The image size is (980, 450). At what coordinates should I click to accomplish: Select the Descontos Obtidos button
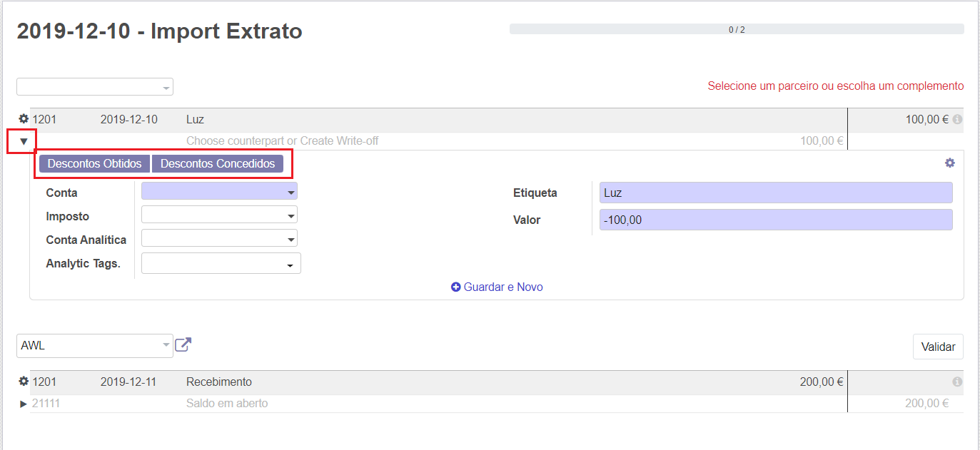pyautogui.click(x=94, y=163)
